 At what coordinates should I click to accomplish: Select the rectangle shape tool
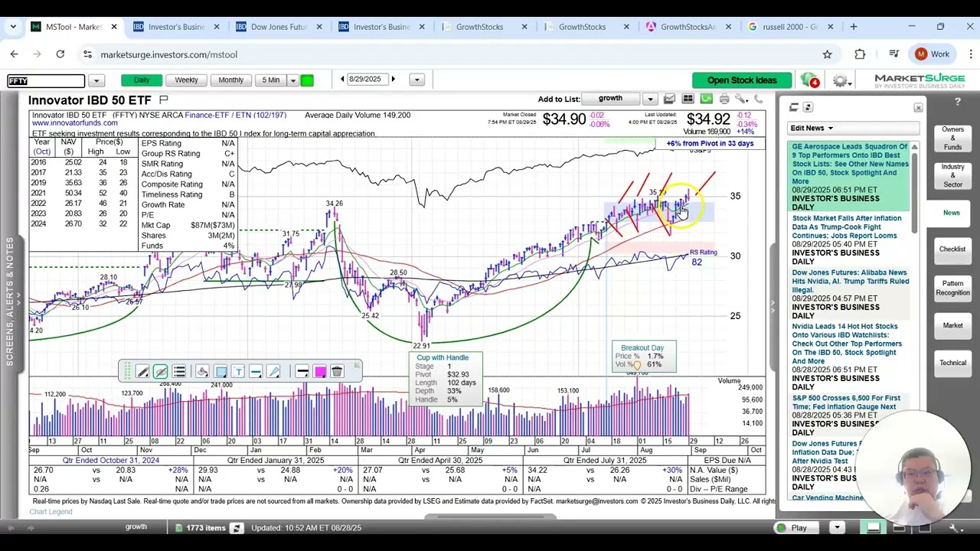pyautogui.click(x=220, y=372)
